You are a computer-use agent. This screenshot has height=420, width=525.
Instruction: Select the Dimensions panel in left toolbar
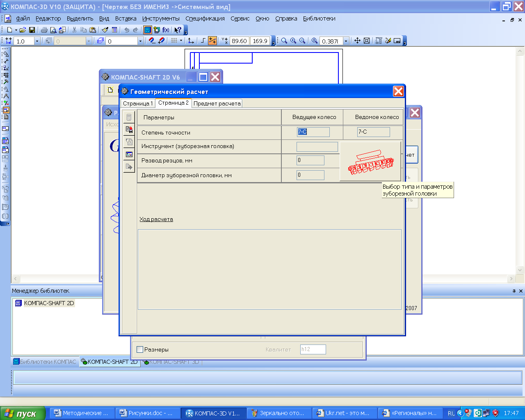pos(6,61)
